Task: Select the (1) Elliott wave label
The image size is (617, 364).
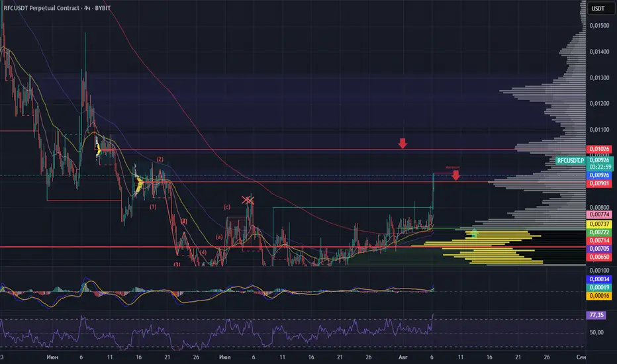Action: coord(153,206)
